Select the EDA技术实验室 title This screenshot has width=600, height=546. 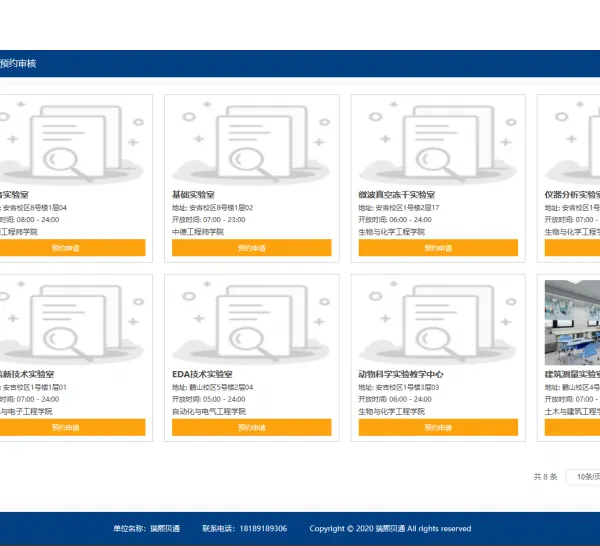coord(202,374)
